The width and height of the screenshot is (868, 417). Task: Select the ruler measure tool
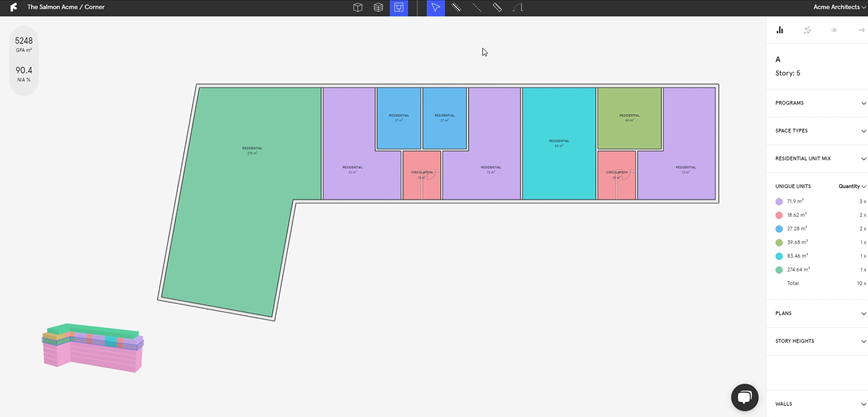(497, 8)
